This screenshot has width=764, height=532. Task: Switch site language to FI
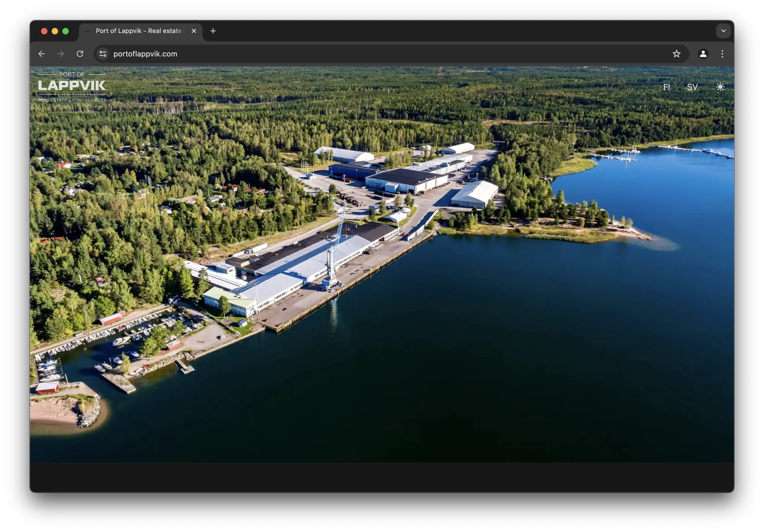click(x=667, y=87)
